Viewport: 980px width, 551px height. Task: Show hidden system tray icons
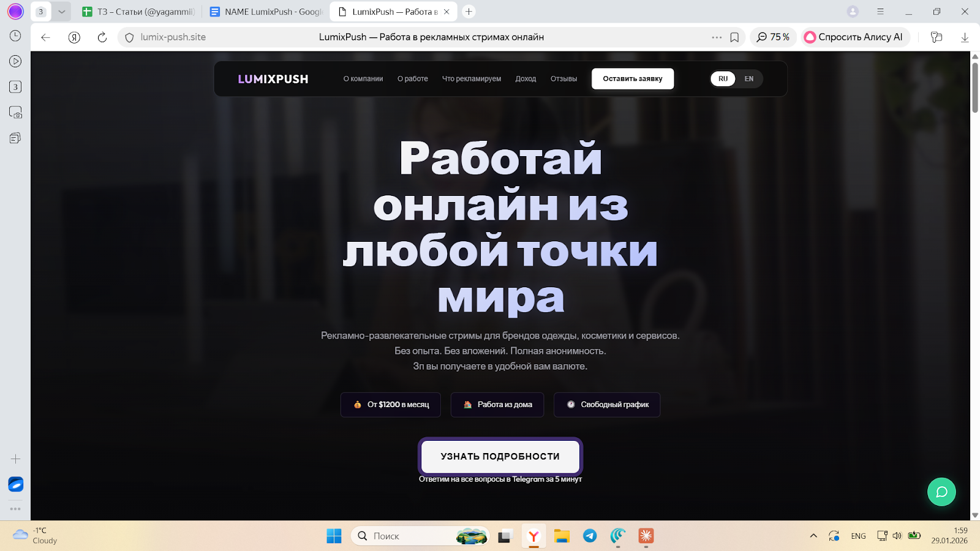point(813,536)
